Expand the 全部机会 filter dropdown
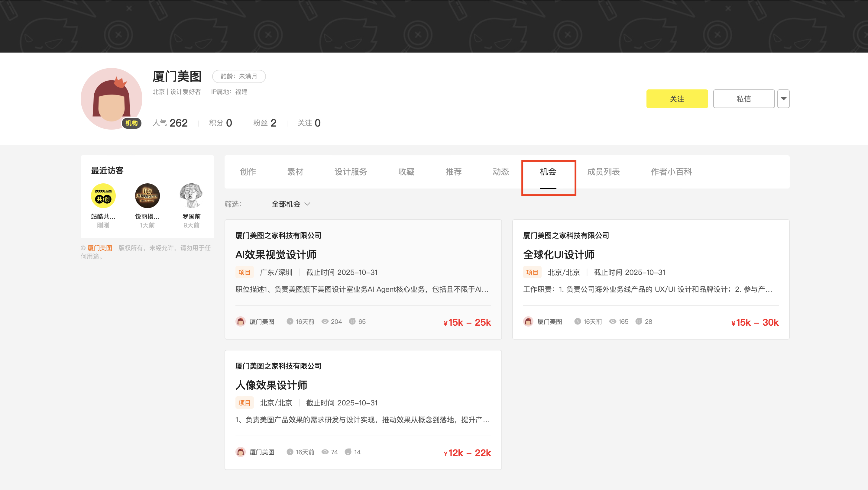The image size is (868, 490). pyautogui.click(x=291, y=204)
